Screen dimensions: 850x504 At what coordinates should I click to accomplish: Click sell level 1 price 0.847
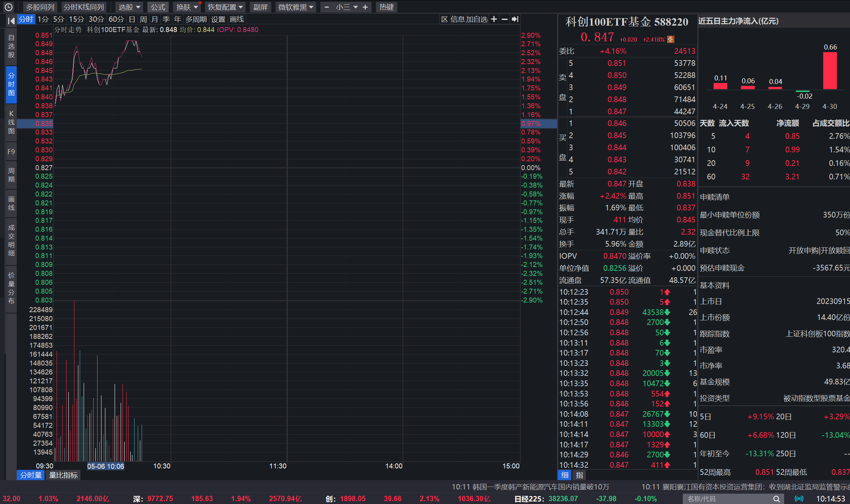coord(617,111)
